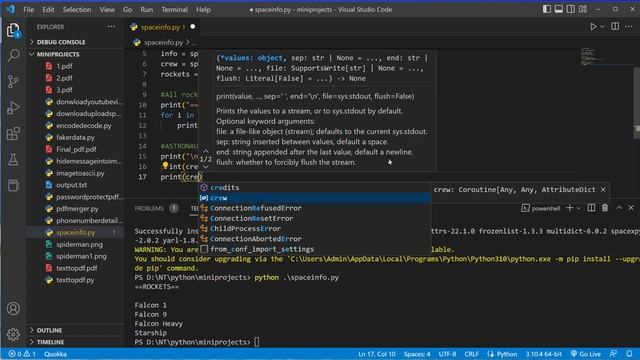Click the Quokka status bar item
Viewport: 640px width, 360px height.
pyautogui.click(x=55, y=354)
